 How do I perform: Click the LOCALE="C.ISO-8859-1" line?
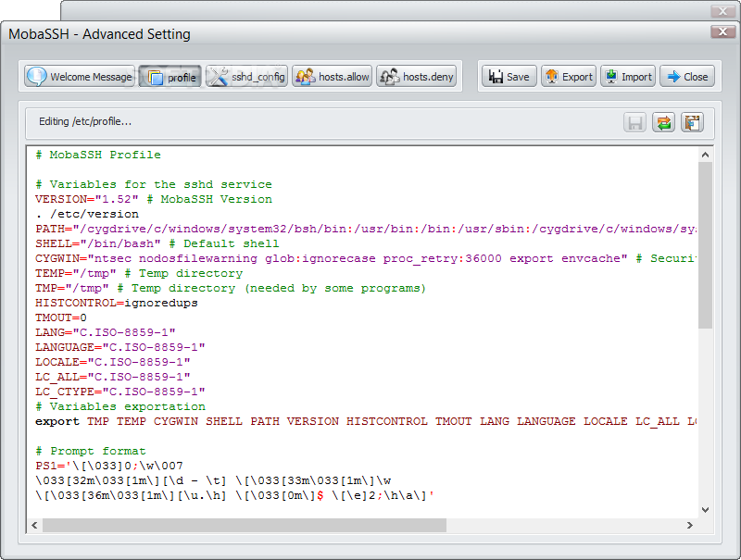113,362
